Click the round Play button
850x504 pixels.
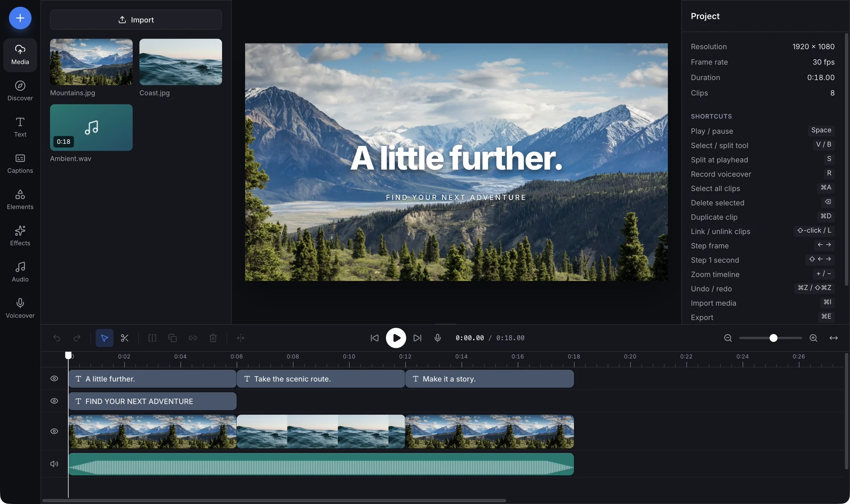396,338
